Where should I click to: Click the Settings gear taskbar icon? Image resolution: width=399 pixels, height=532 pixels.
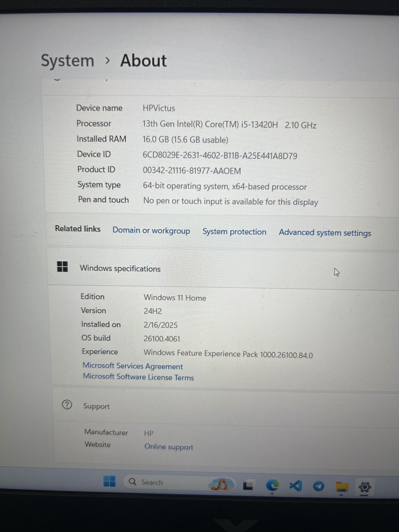(x=365, y=487)
